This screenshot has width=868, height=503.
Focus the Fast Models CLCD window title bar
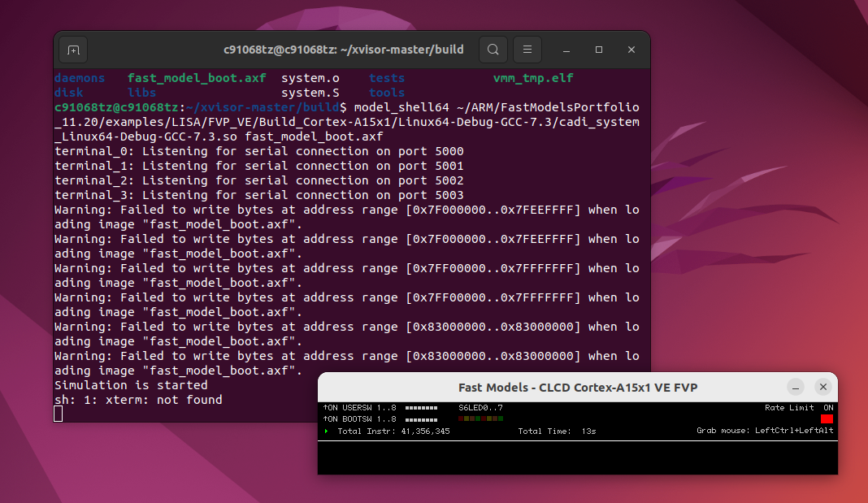point(578,388)
